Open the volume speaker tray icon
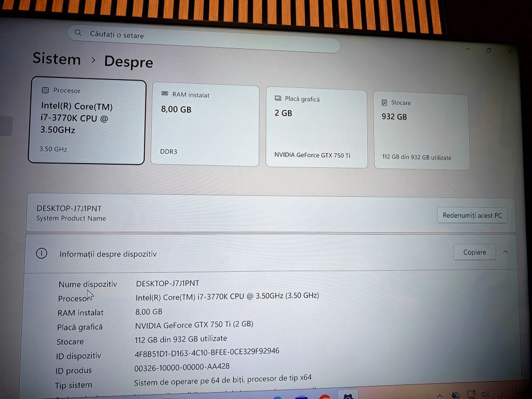 [x=485, y=394]
